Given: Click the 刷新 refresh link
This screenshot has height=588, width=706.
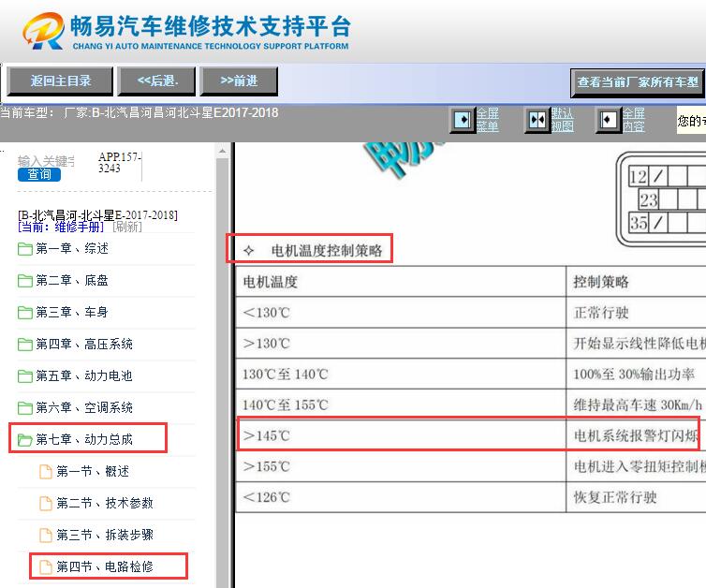Looking at the screenshot, I should coord(127,227).
